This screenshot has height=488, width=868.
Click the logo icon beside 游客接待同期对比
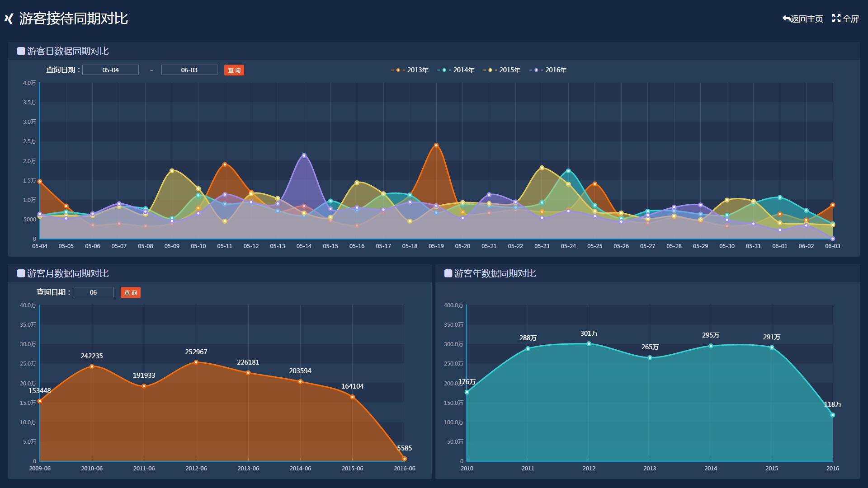click(9, 19)
